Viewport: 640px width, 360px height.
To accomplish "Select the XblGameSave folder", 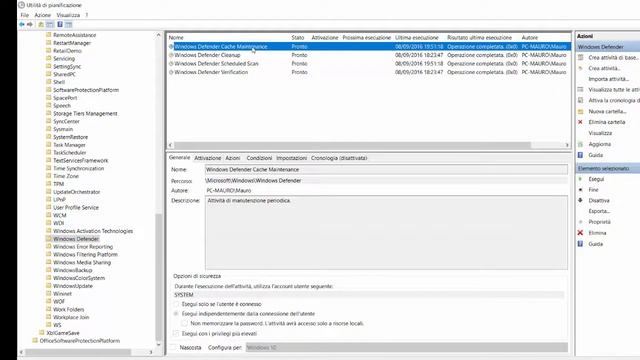I will coord(63,333).
